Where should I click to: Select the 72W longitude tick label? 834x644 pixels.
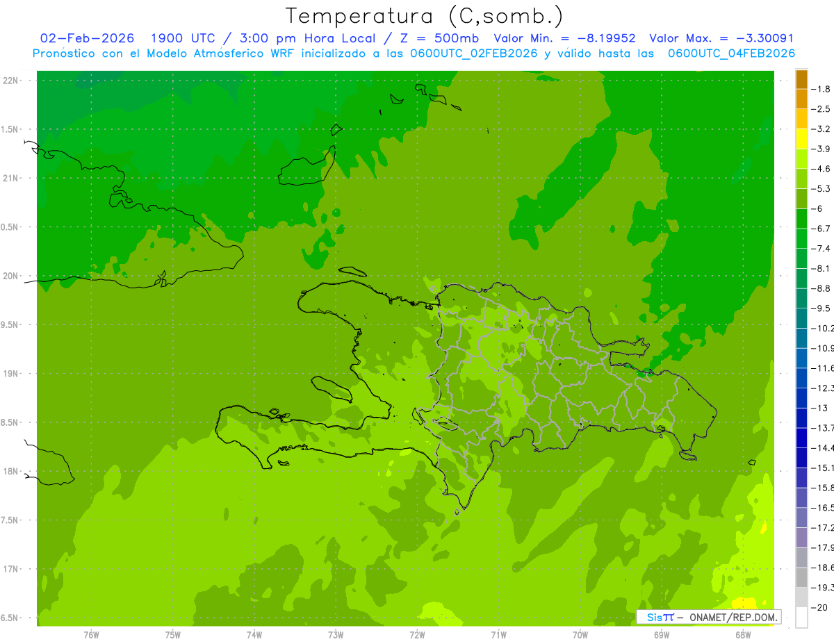point(417,635)
